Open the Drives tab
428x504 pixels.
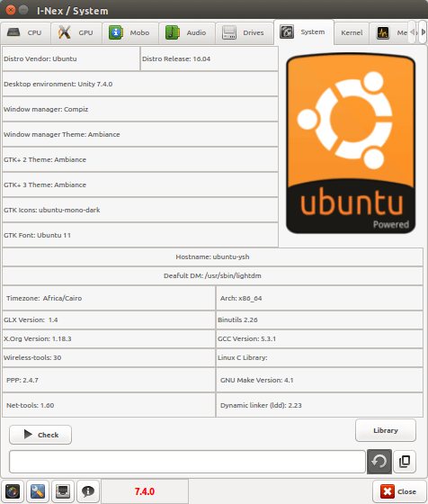click(244, 32)
